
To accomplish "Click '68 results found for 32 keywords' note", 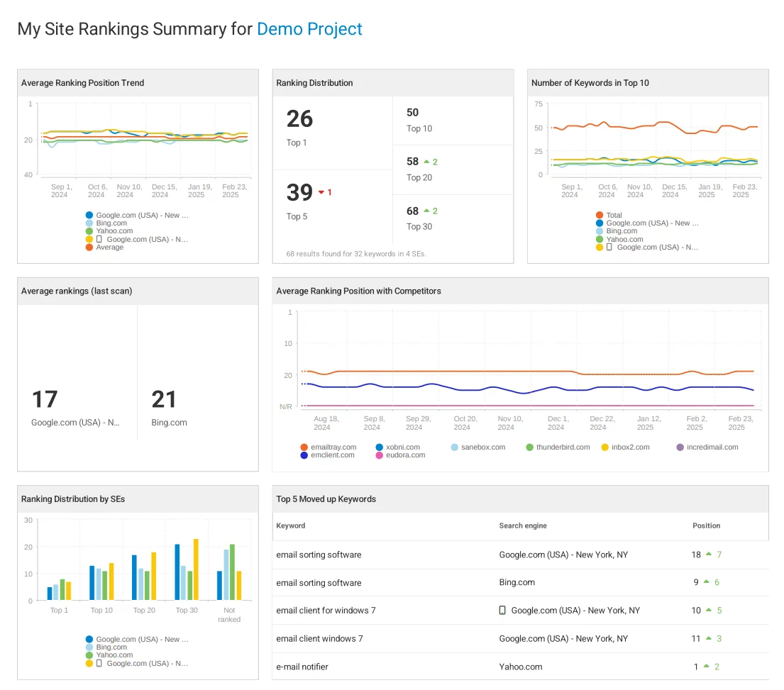I will 356,254.
